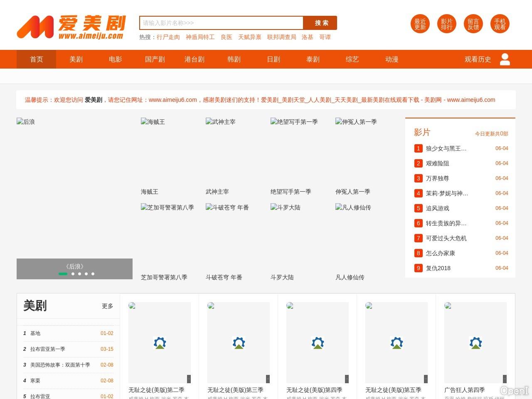Select the second carousel indicator dot
Viewport: 532px width, 399px height.
tap(73, 274)
